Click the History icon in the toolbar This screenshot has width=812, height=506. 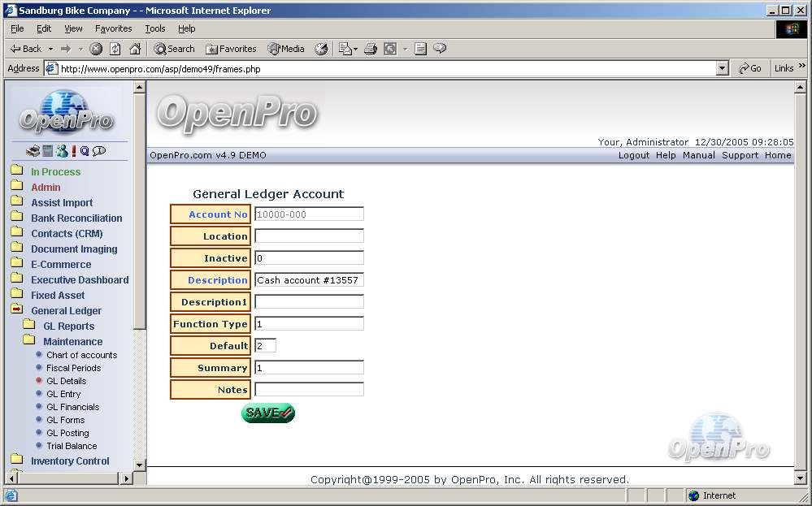321,49
